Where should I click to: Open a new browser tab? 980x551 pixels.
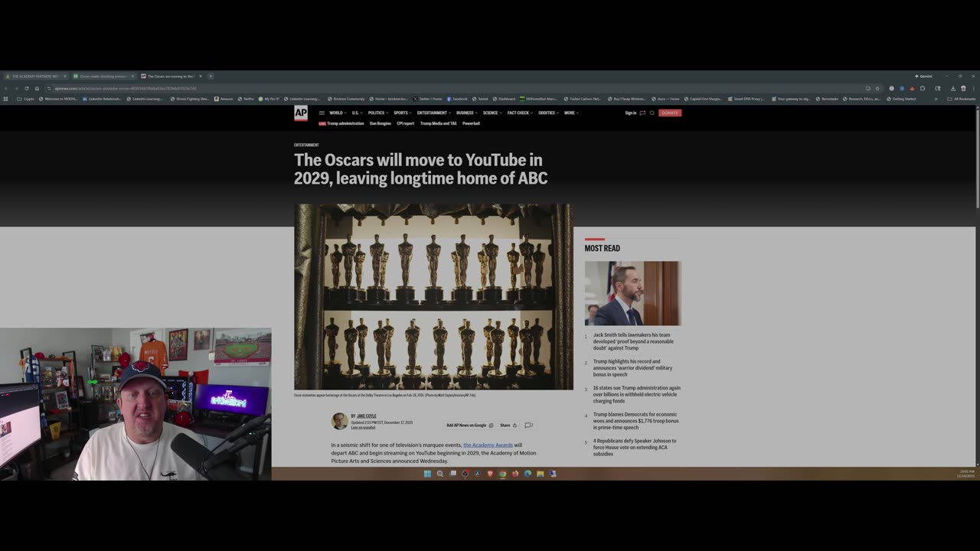point(211,77)
